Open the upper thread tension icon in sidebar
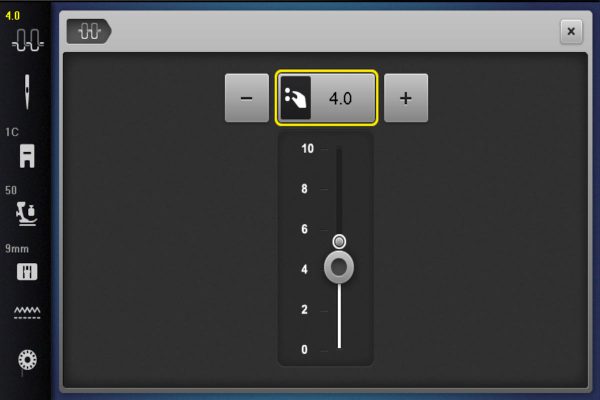This screenshot has width=600, height=400. tap(28, 40)
